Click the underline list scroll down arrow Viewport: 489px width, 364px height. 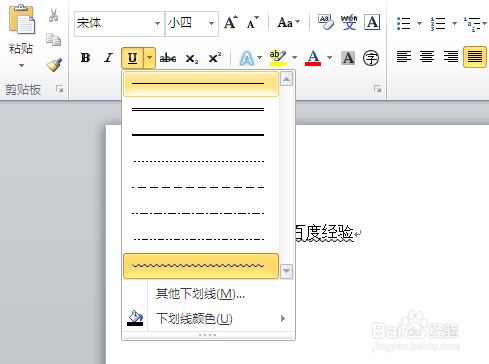click(287, 271)
